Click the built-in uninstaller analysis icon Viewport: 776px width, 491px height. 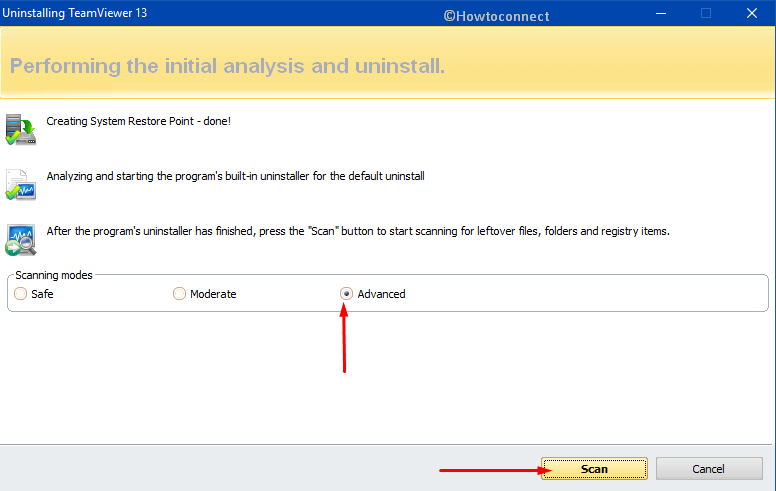click(21, 185)
